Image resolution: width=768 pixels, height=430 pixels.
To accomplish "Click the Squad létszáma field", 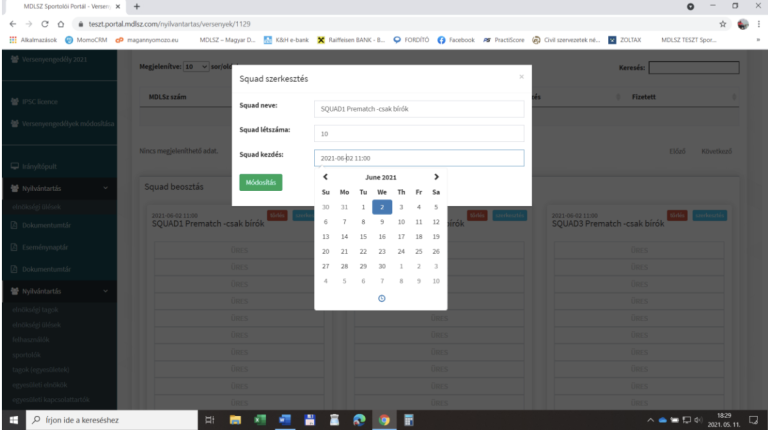I will (x=418, y=133).
